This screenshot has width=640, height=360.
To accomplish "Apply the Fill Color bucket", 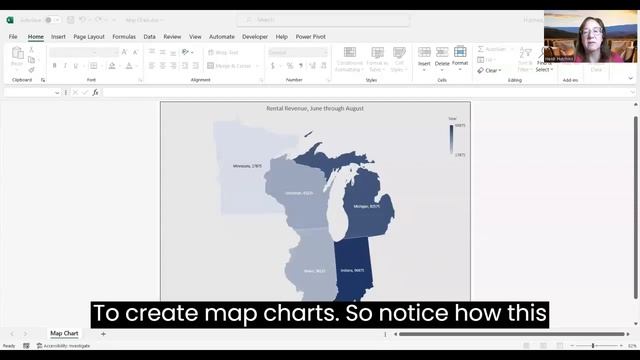I will 112,66.
